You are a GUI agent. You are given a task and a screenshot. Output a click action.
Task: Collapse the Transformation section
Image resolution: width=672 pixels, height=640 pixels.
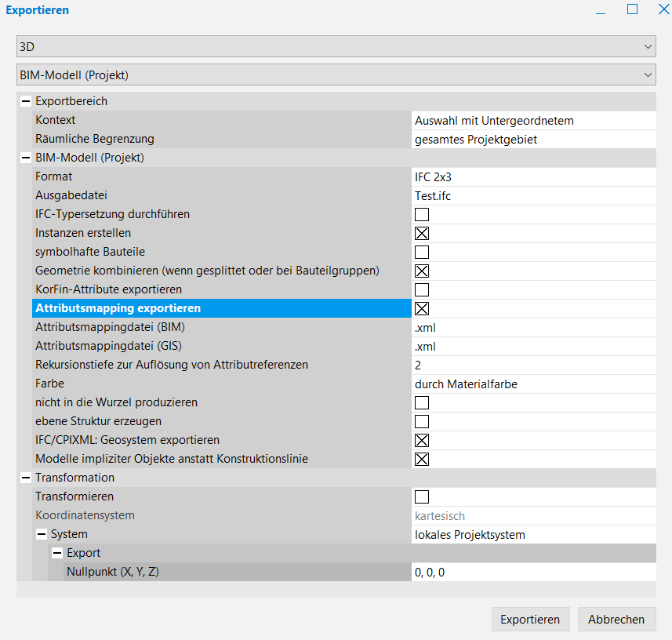(26, 478)
